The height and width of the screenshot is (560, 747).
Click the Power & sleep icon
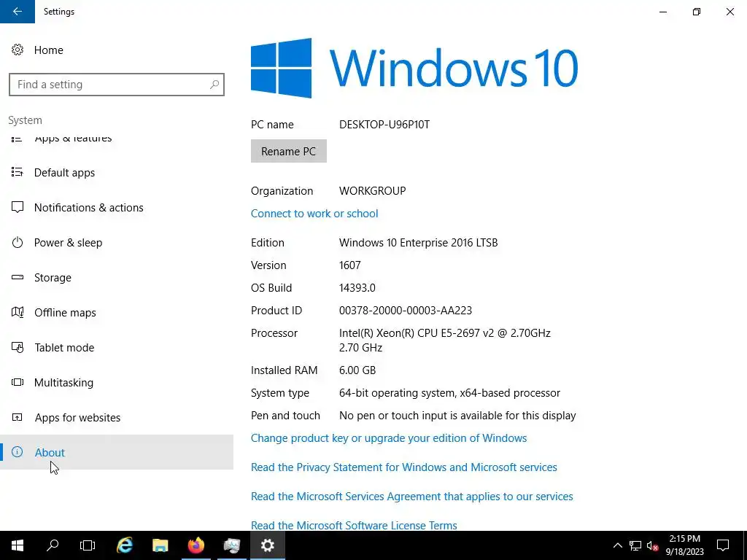[x=18, y=242]
